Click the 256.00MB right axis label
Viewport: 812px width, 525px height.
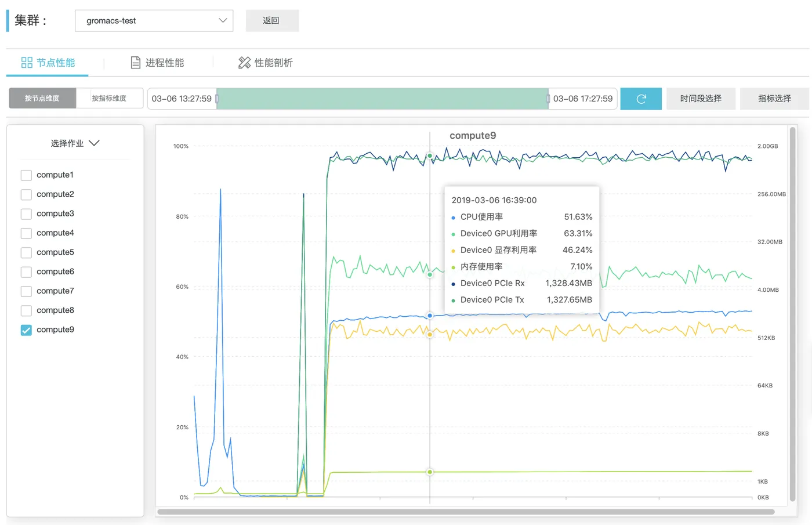tap(771, 194)
